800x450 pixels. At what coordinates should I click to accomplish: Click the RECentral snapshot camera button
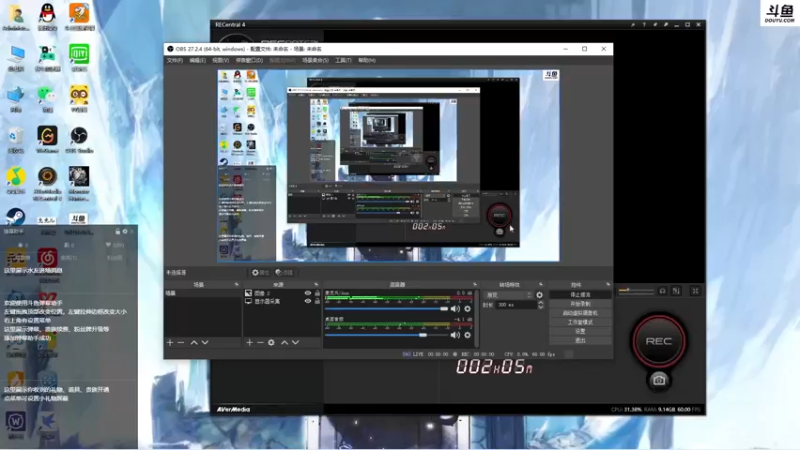tap(659, 381)
